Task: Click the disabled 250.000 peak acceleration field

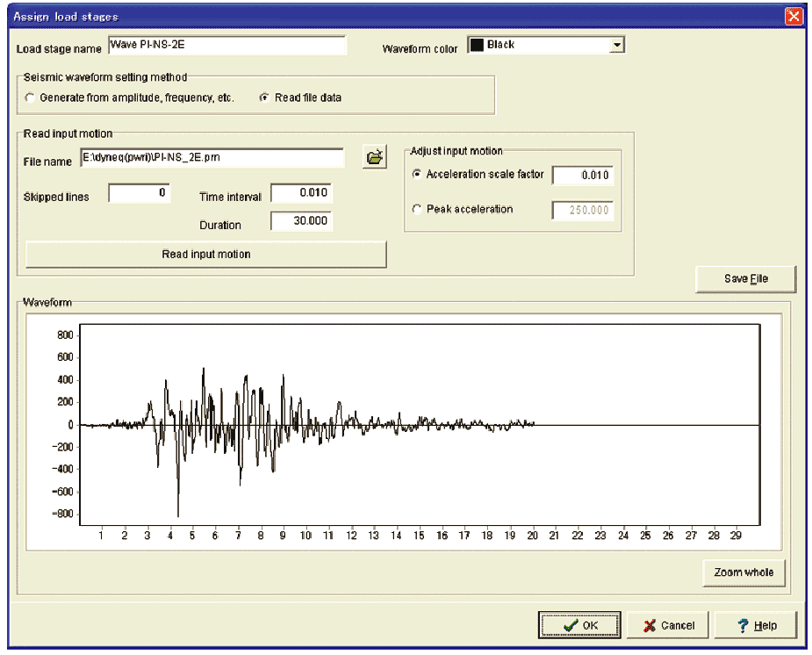Action: [583, 210]
